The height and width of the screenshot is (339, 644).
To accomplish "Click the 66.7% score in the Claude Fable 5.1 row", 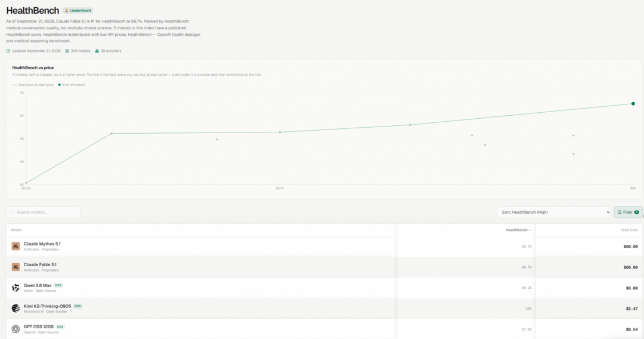I will [527, 267].
